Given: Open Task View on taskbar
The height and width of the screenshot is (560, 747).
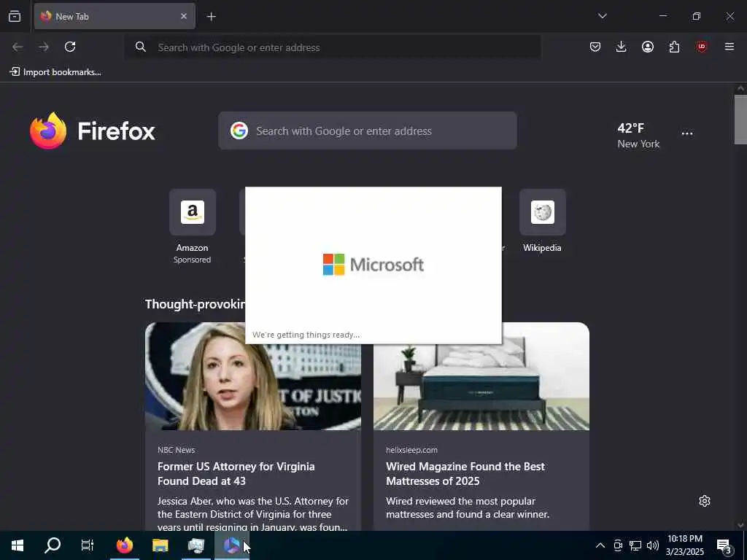Looking at the screenshot, I should click(88, 545).
